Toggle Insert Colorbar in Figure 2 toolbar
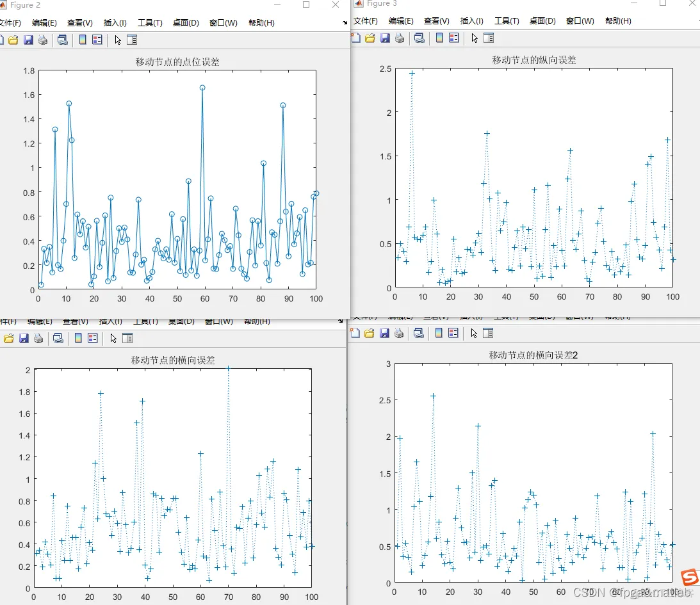 [83, 40]
